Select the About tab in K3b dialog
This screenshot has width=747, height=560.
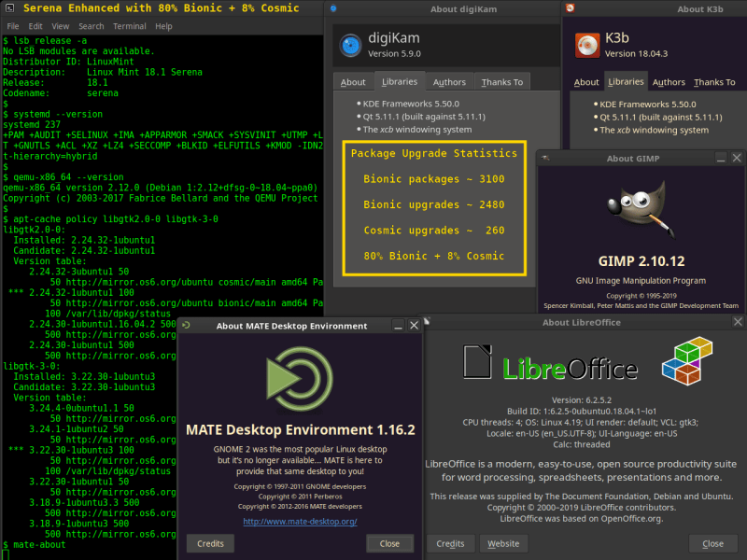coord(586,82)
